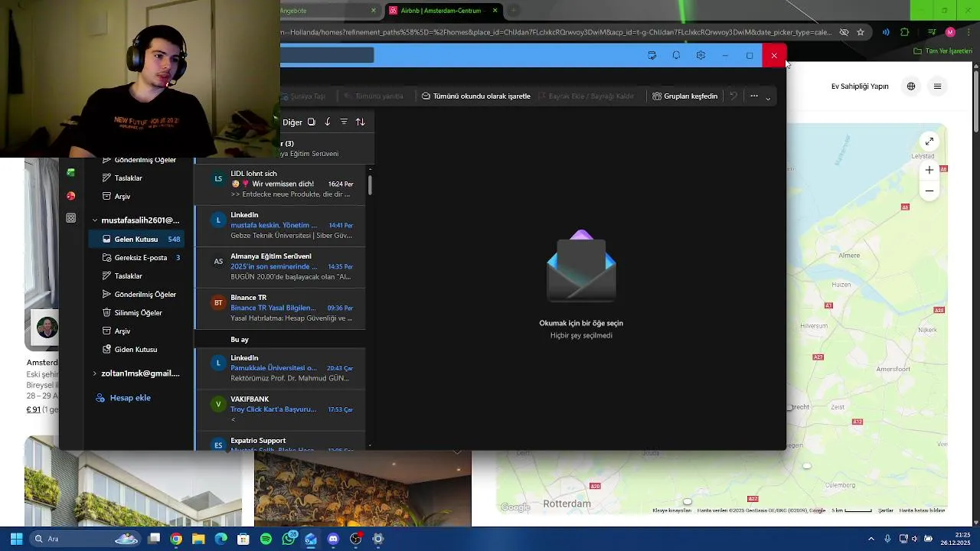This screenshot has width=980, height=551.
Task: Expand the zoltan1msk@gmail account
Action: (x=95, y=373)
